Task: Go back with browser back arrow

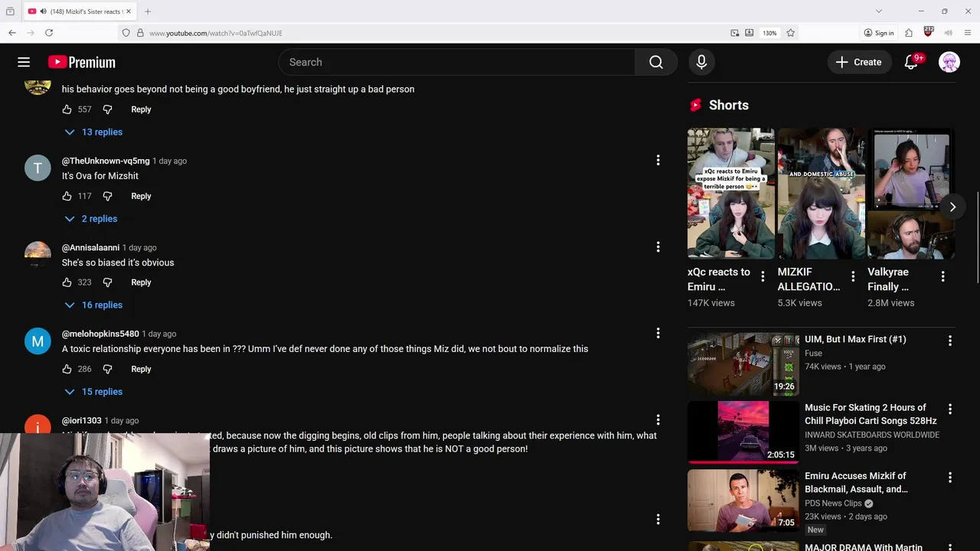Action: click(12, 33)
